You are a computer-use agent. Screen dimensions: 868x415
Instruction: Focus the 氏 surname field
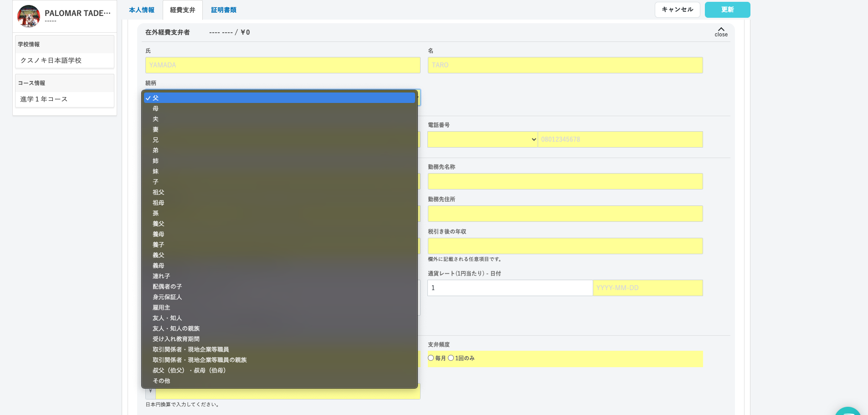pos(282,65)
